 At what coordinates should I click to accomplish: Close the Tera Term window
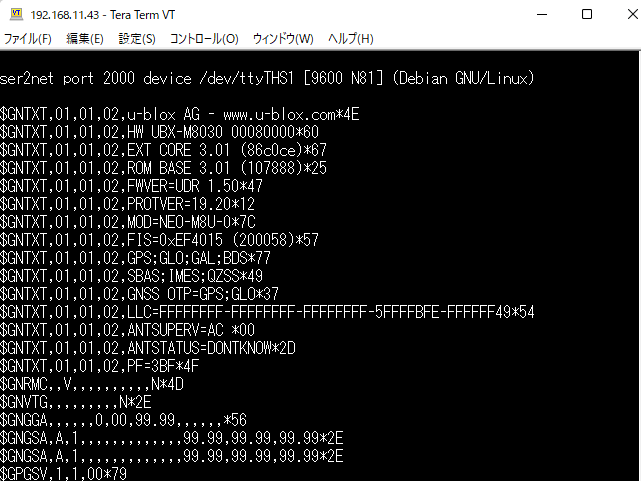pyautogui.click(x=632, y=14)
